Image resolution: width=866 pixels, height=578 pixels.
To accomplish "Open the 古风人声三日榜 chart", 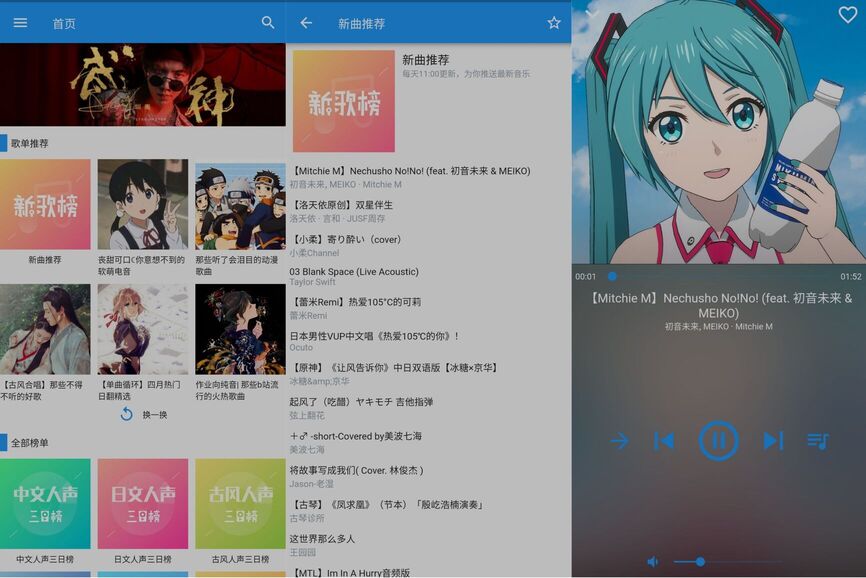I will coord(240,503).
